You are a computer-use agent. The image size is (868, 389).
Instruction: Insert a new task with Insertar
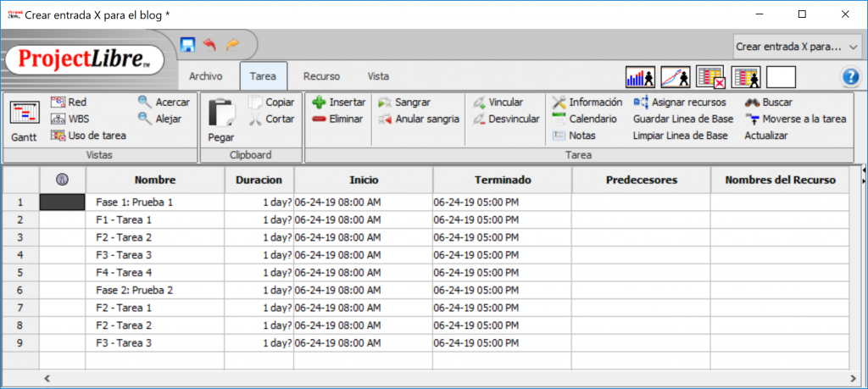(339, 103)
